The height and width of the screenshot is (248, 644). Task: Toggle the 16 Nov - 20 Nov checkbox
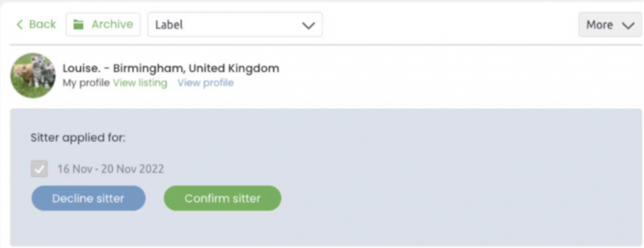click(x=40, y=168)
